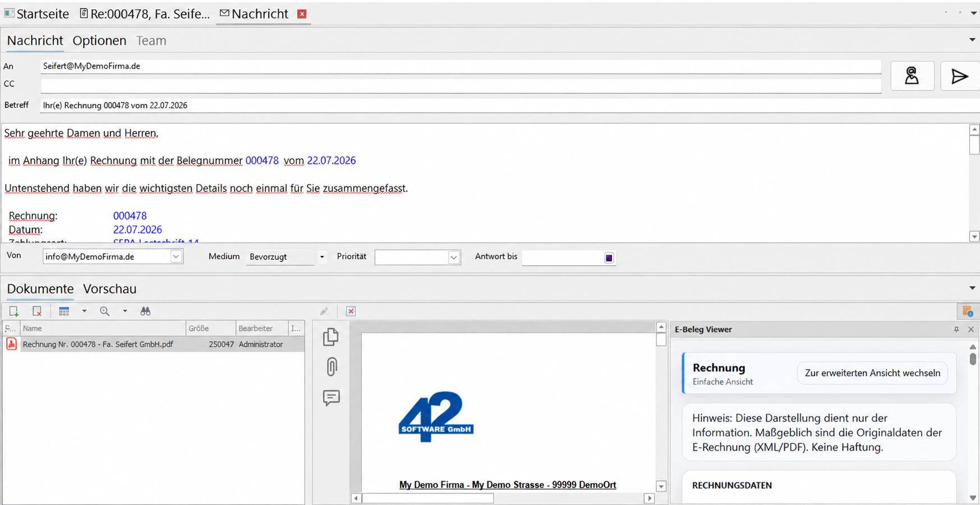
Task: Click the paperclip attachments icon in viewer sidebar
Action: [x=332, y=367]
